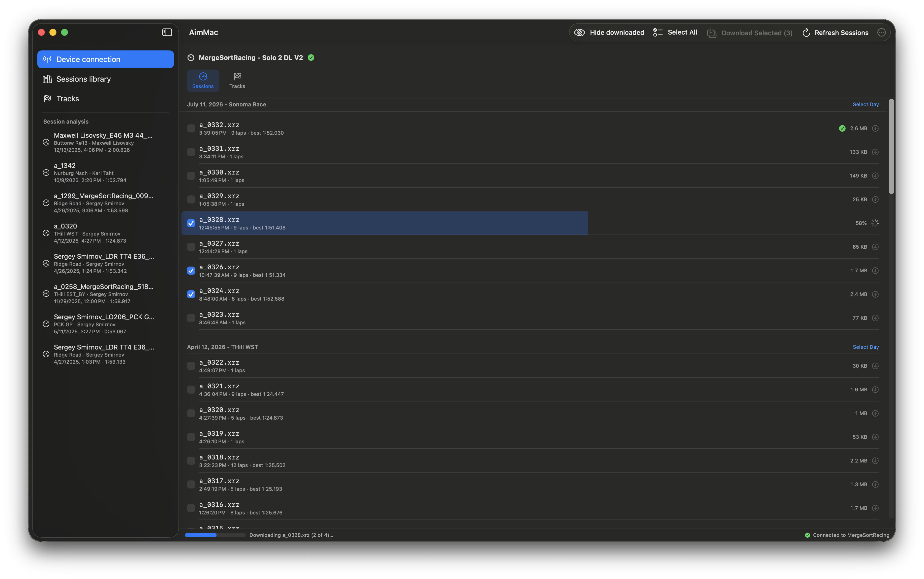Open a_1299_MergeSortRacing session analysis

[105, 203]
